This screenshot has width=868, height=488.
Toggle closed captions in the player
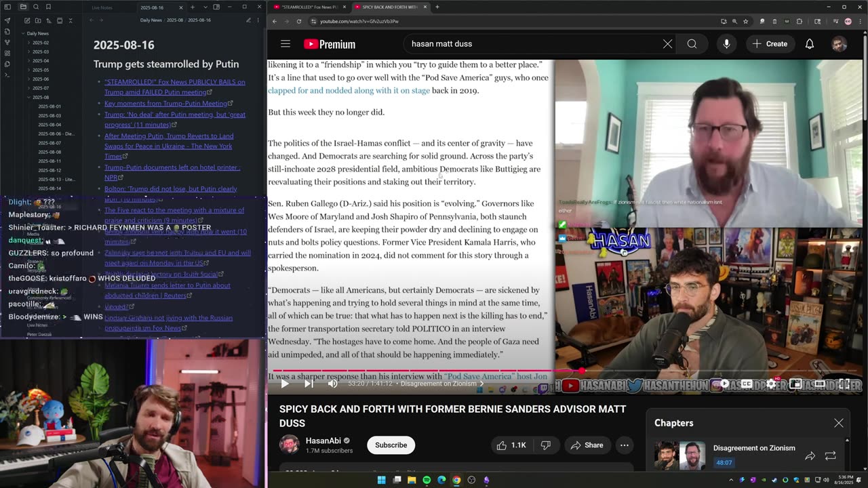click(x=747, y=384)
